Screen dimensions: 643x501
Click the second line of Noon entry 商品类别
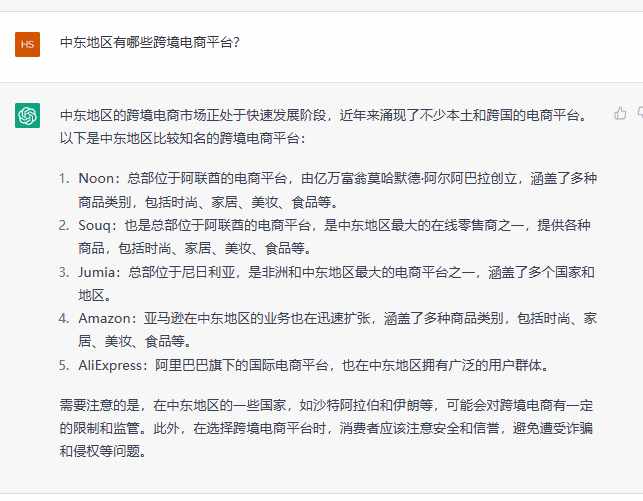pos(209,202)
